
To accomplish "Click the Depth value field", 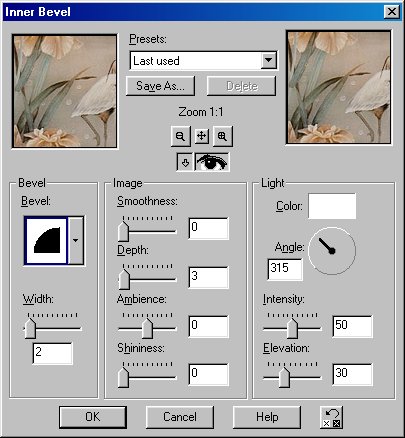I will (x=209, y=277).
